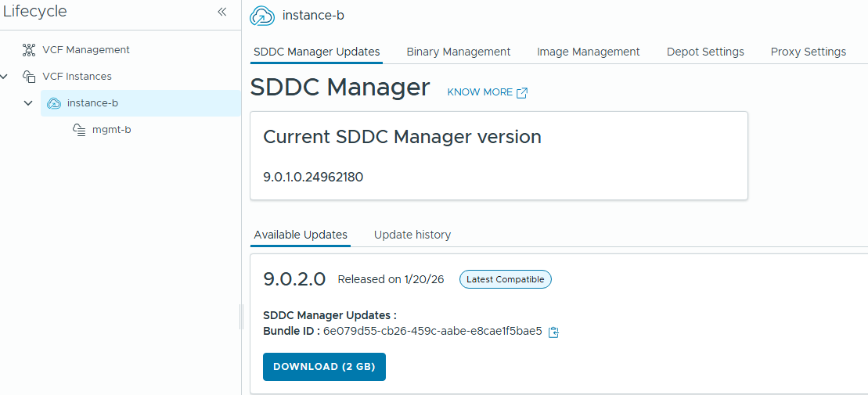Select mgmt-b in the tree

coord(111,130)
